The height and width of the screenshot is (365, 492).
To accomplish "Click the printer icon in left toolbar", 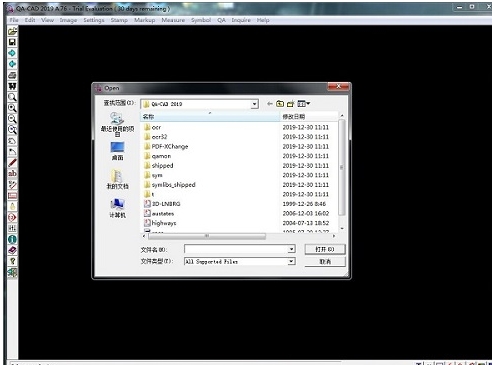I will [12, 75].
